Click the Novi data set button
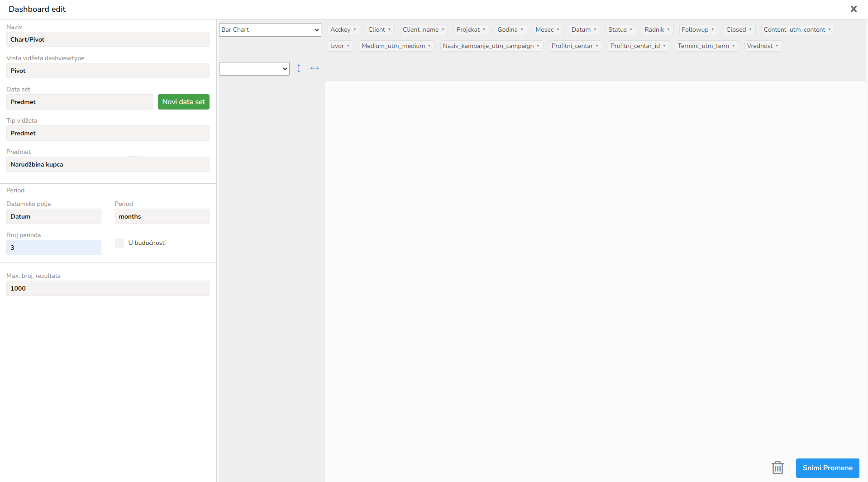Image resolution: width=868 pixels, height=482 pixels. (x=184, y=102)
